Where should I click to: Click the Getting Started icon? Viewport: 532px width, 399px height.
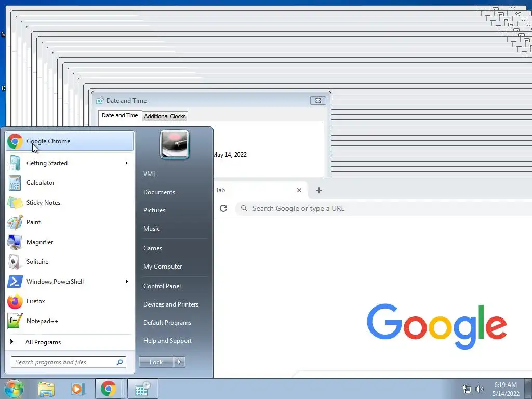coord(14,163)
